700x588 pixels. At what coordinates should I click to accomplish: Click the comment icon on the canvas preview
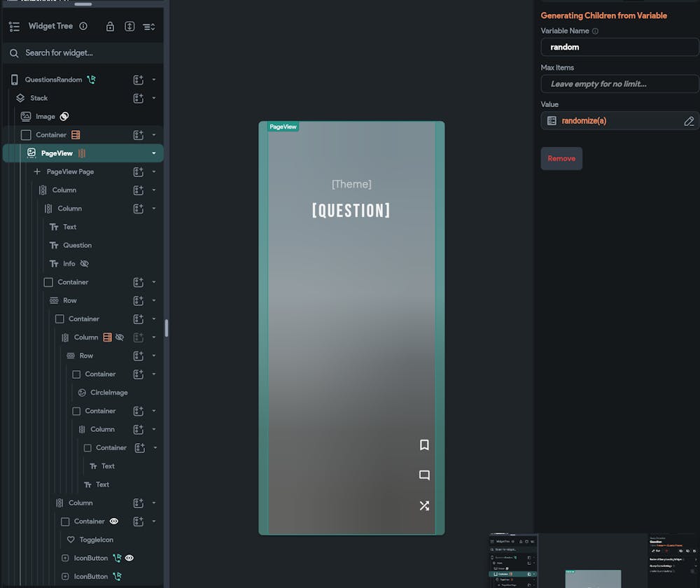pos(424,475)
